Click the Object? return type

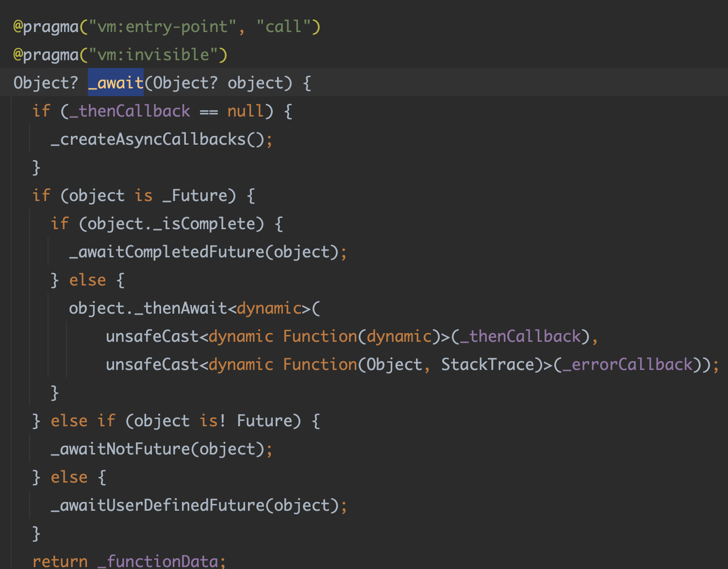(46, 83)
